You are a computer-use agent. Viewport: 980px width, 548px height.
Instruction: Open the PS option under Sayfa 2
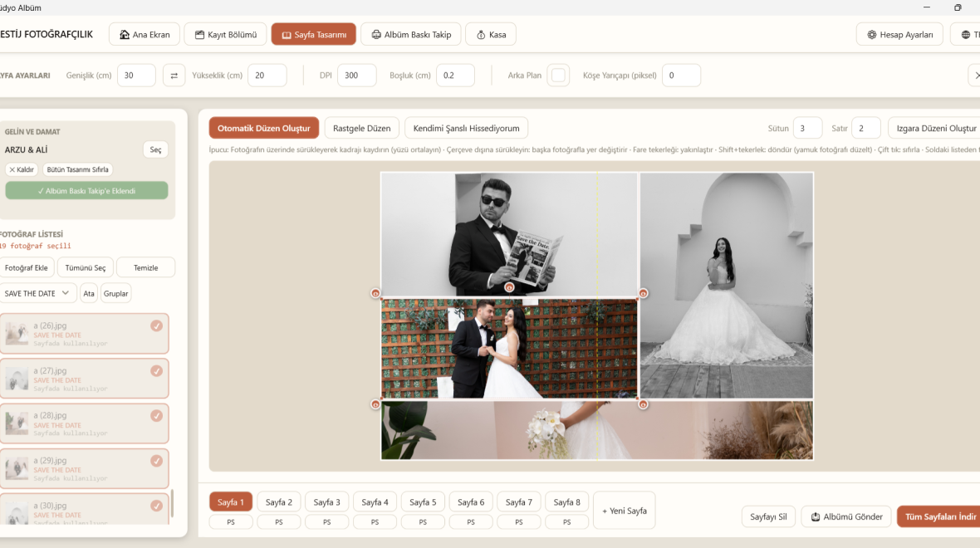click(279, 521)
